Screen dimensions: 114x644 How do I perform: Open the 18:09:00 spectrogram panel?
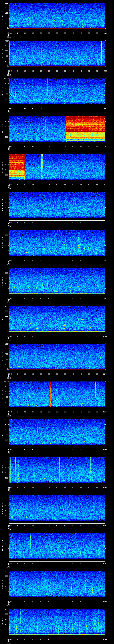[57, 318]
